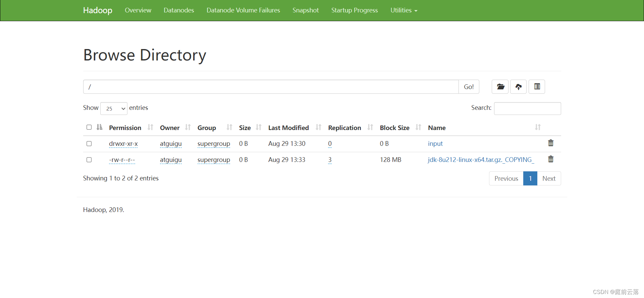644x298 pixels.
Task: Click the Aug 29 13:30 modified cell
Action: pos(287,143)
